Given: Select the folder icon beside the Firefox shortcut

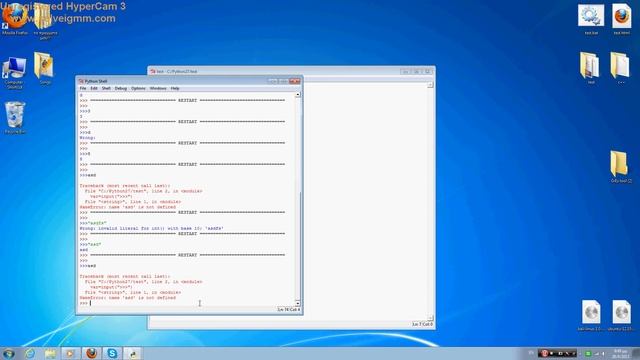Looking at the screenshot, I should [45, 21].
